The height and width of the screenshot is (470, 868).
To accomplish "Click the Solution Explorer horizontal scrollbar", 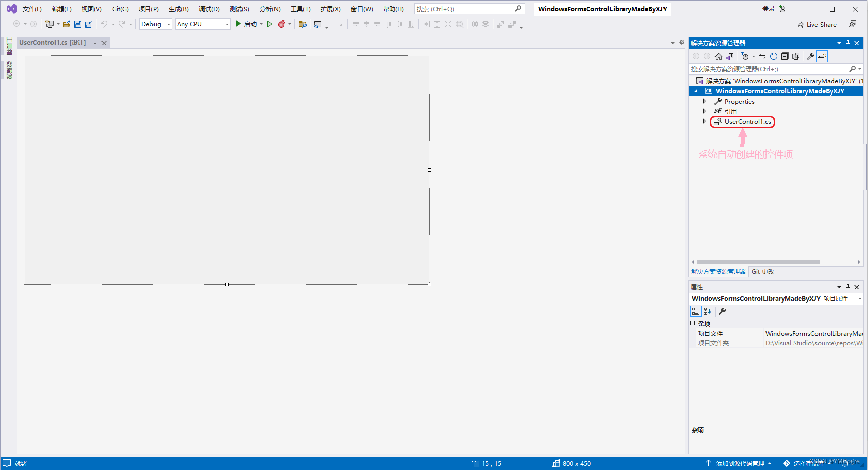I will click(x=758, y=262).
